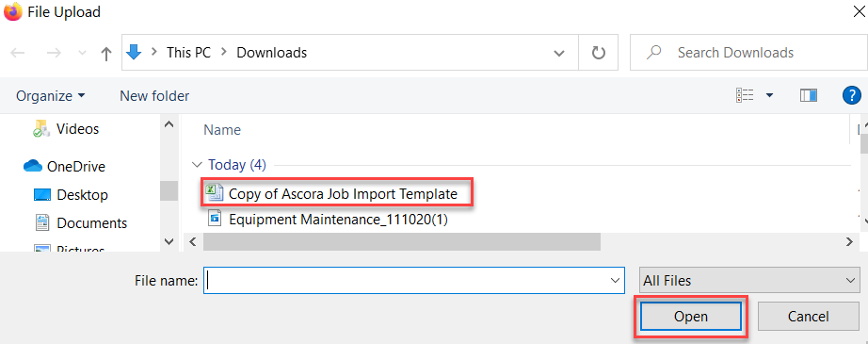
Task: Click New folder in the toolbar
Action: tap(154, 96)
